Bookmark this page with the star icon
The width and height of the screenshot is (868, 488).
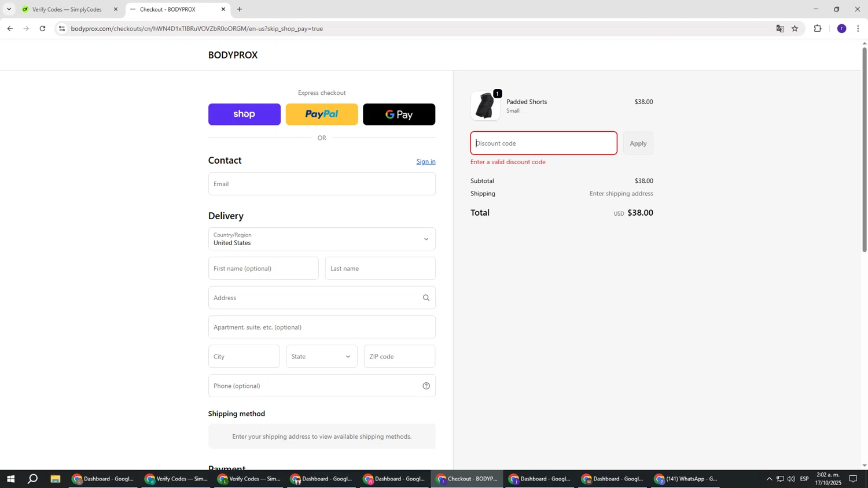[795, 28]
